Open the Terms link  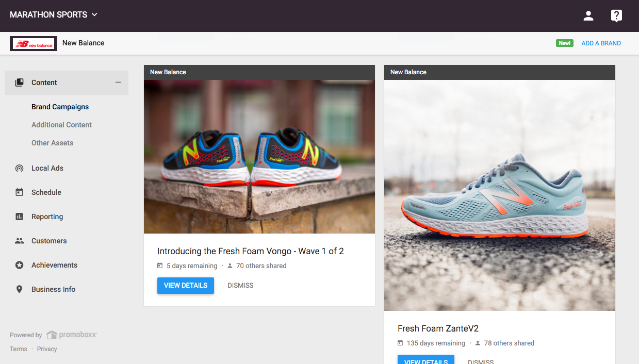pyautogui.click(x=19, y=349)
